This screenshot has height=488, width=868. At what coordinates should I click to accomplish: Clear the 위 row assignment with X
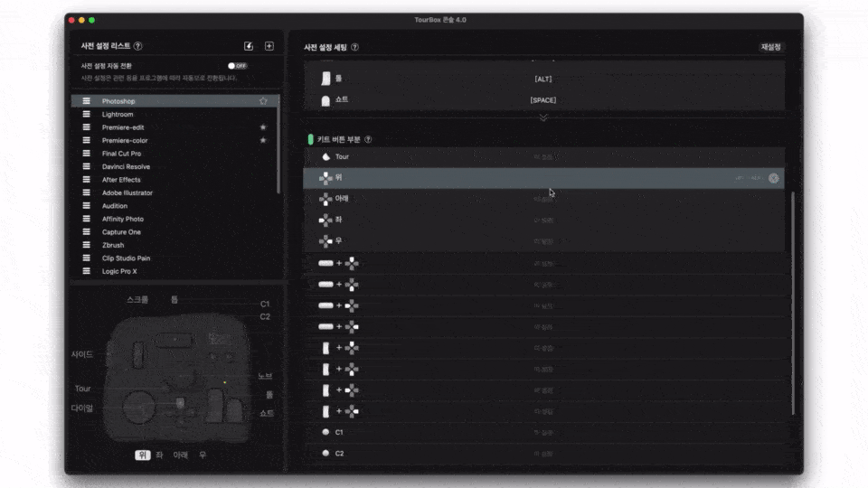point(773,178)
